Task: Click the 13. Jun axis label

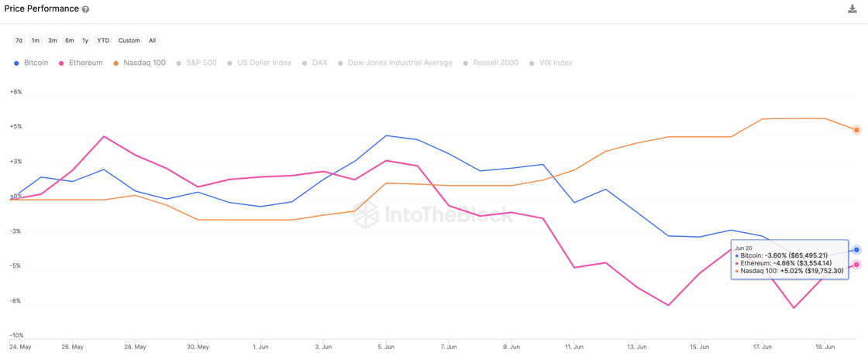Action: coord(636,349)
